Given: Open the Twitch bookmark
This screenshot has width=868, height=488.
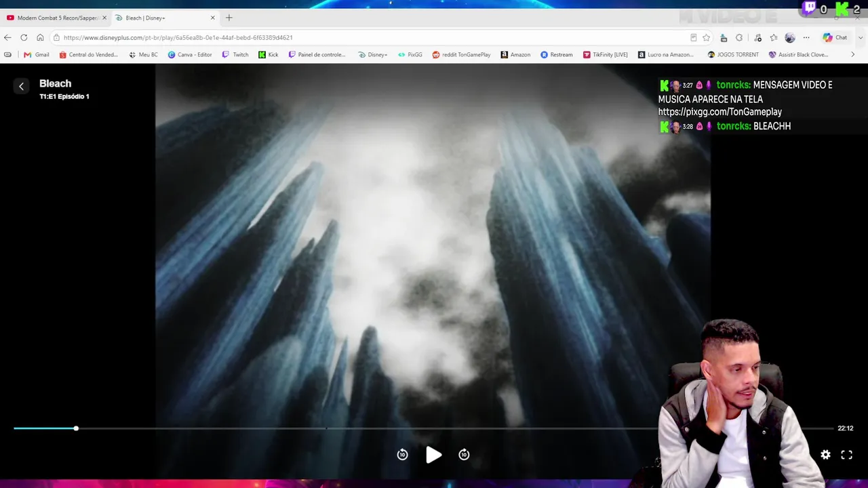Looking at the screenshot, I should [x=235, y=54].
